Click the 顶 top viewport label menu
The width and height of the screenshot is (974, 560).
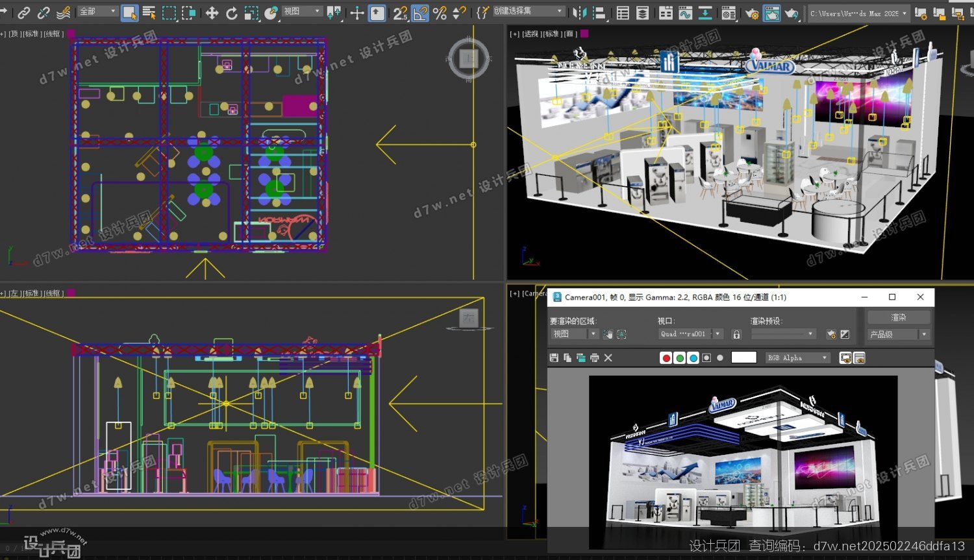14,34
